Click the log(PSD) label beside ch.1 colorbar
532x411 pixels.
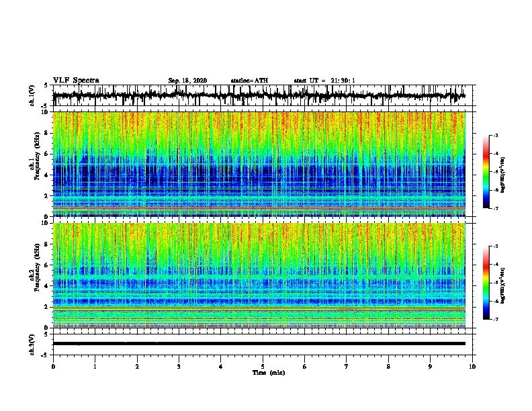(x=502, y=175)
